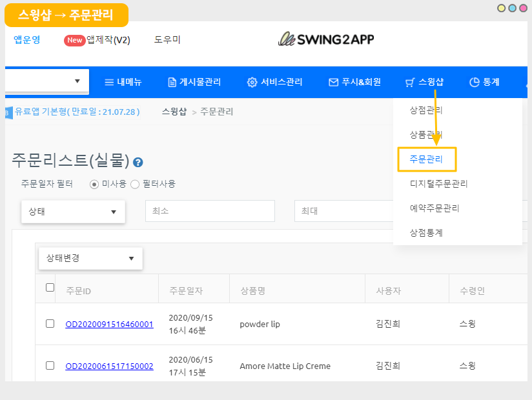Expand the 상태 filter dropdown
Image resolution: width=532 pixels, height=400 pixels.
coord(73,212)
